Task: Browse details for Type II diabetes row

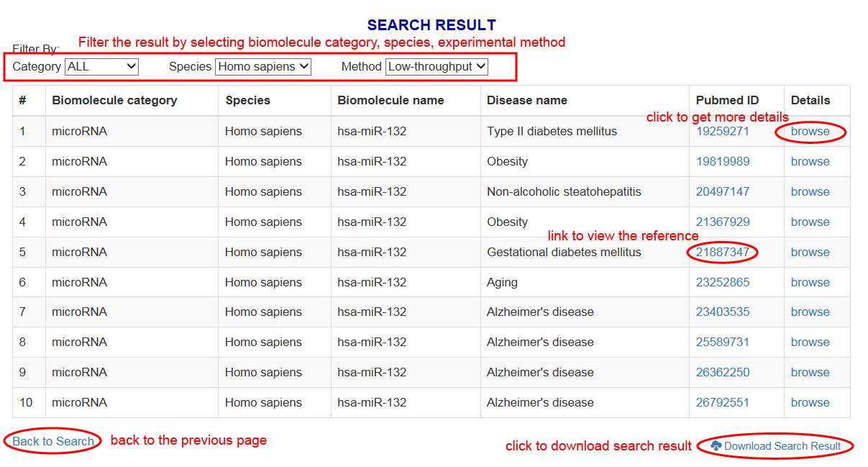Action: point(810,132)
